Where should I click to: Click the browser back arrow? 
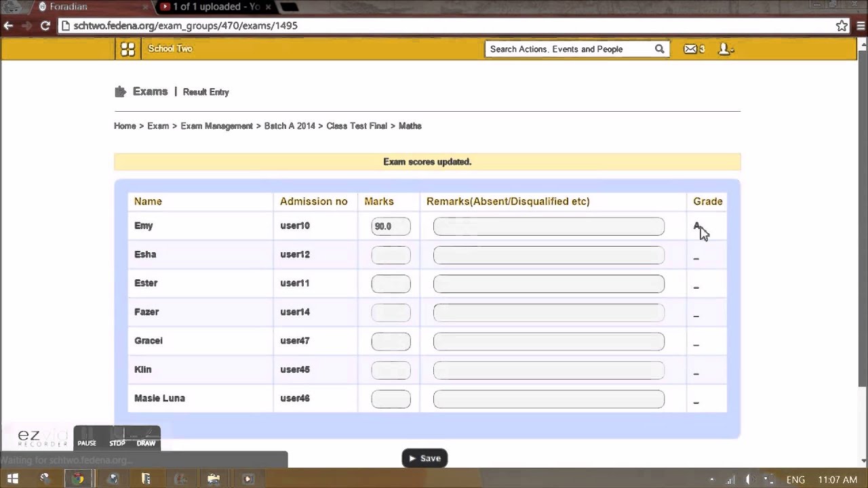coord(8,26)
